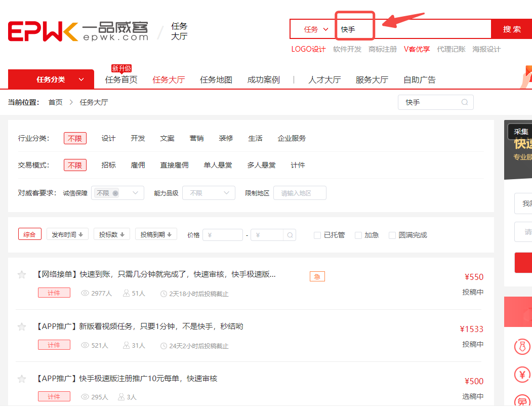532x411 pixels.
Task: Click the view count eye icon beside 2977人
Action: pos(85,293)
